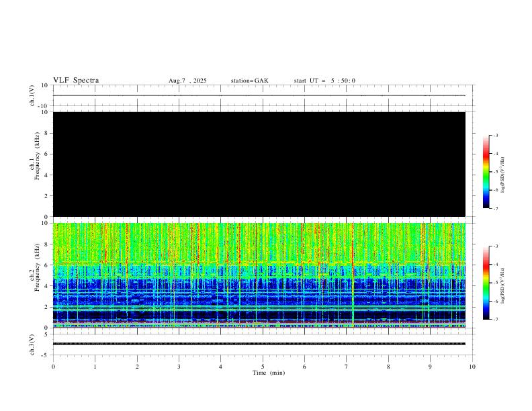Click time axis tick label '5'

tap(263, 367)
